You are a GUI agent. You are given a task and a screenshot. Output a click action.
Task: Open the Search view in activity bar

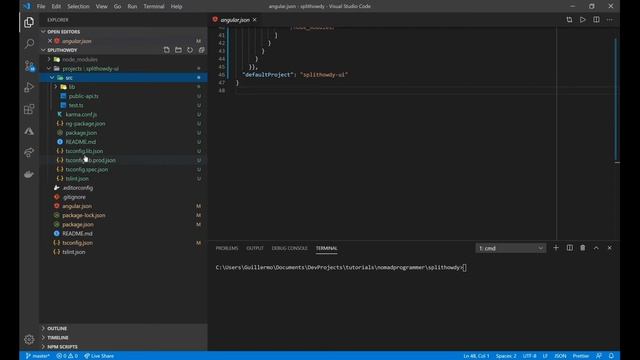pos(29,44)
